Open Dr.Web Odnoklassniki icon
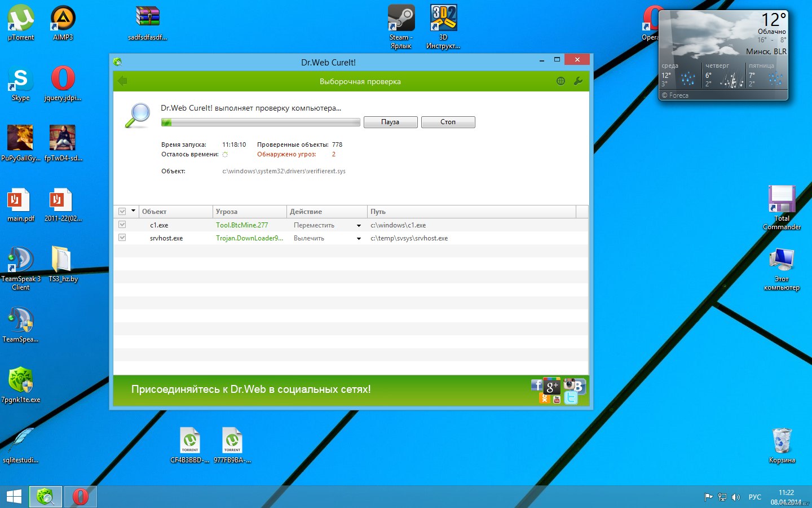The width and height of the screenshot is (812, 508). point(545,398)
